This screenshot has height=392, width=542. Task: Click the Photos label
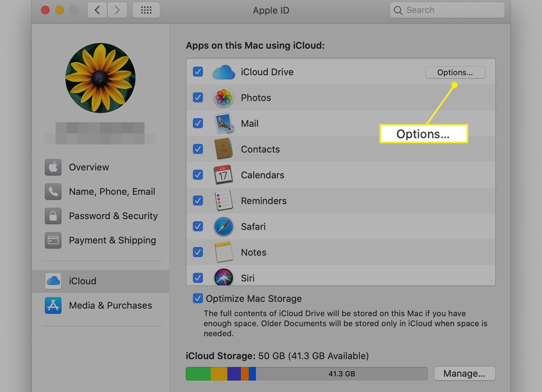tap(256, 98)
